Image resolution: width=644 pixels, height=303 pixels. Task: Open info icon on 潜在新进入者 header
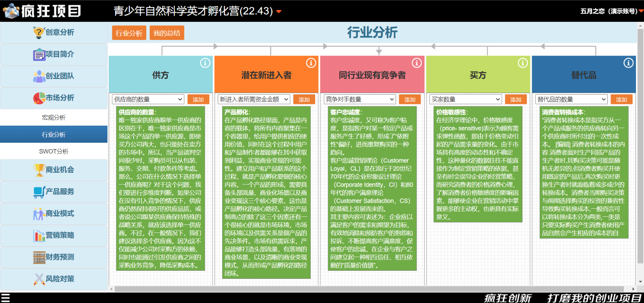(x=311, y=63)
